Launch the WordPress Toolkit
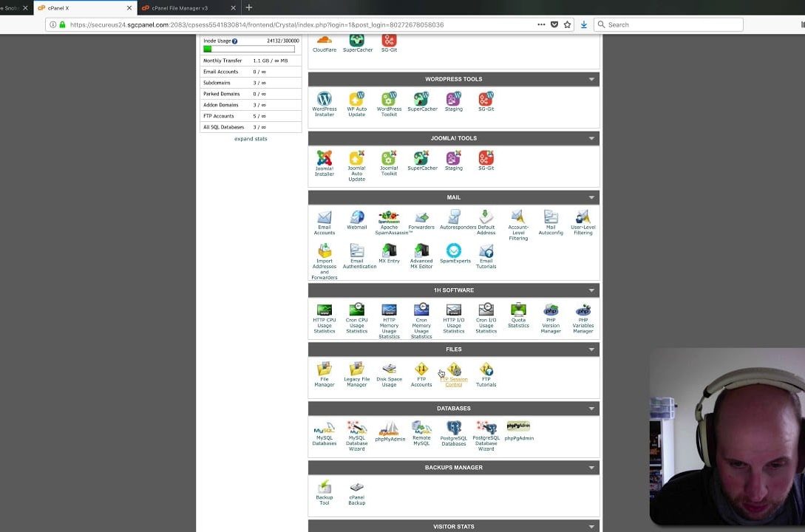This screenshot has height=532, width=805. 389,104
